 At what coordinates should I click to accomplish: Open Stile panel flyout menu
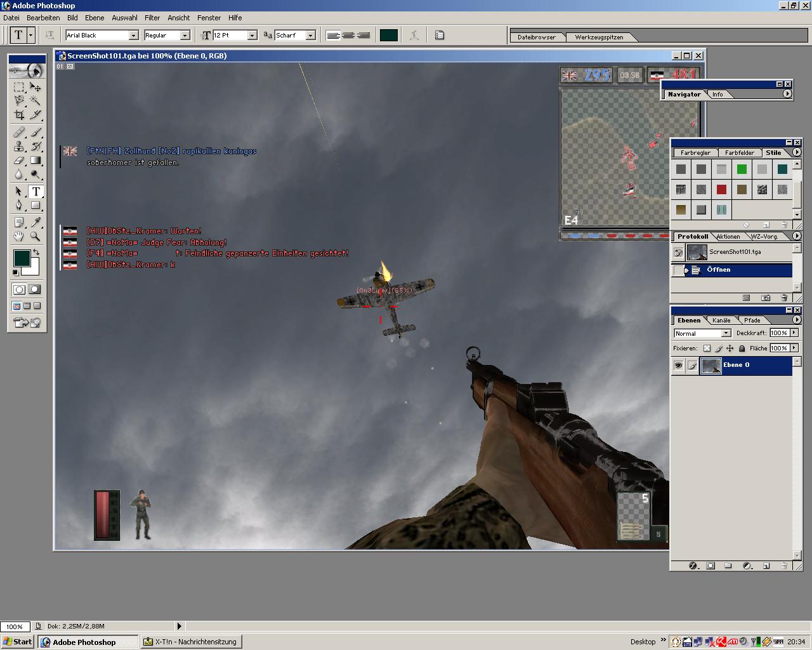click(797, 152)
